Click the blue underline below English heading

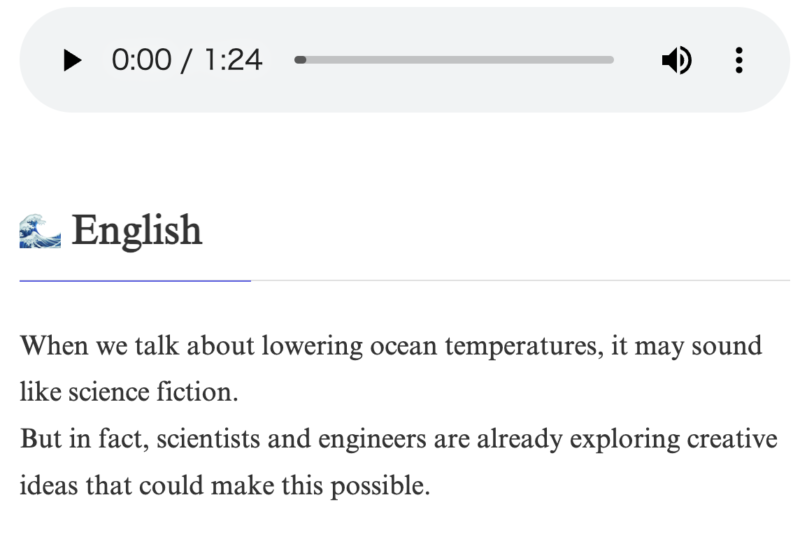click(x=135, y=281)
